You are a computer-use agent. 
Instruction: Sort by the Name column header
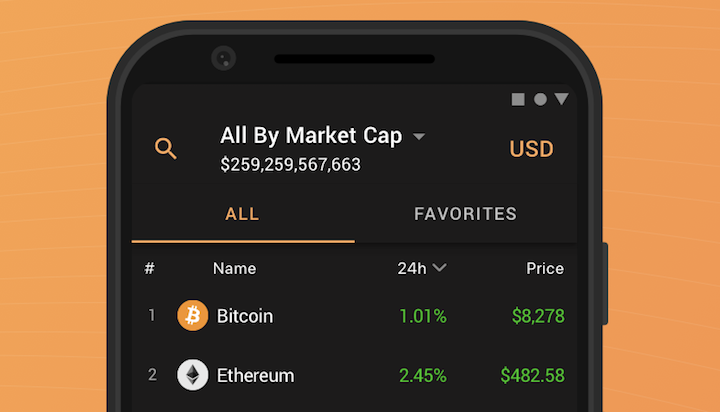click(x=235, y=268)
